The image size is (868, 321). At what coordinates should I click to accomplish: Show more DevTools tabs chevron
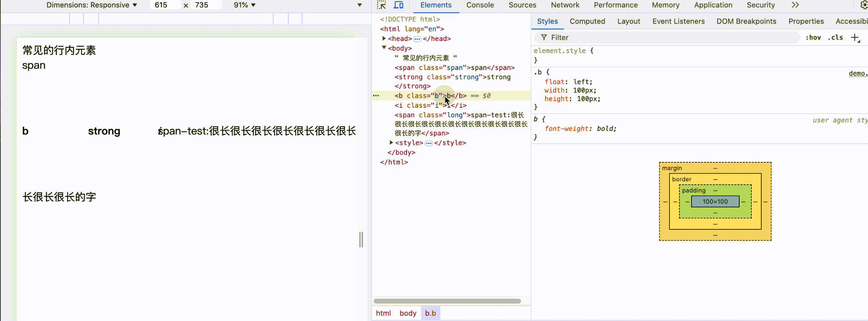pos(795,5)
